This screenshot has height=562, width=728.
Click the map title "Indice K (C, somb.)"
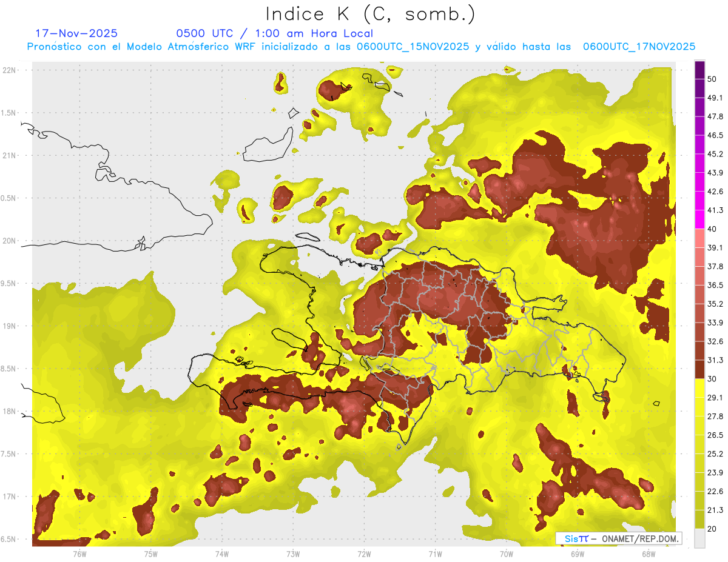[371, 15]
